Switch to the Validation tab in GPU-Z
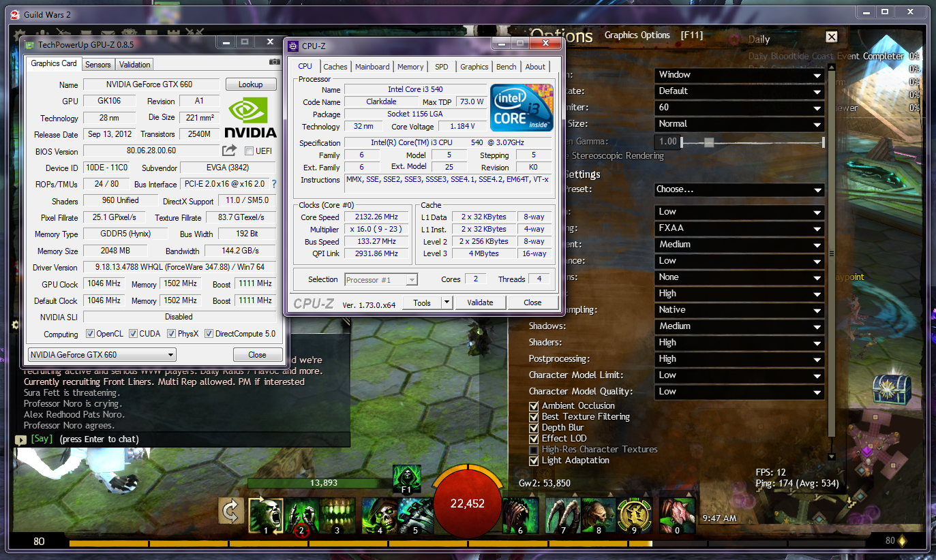This screenshot has width=936, height=560. click(x=134, y=65)
